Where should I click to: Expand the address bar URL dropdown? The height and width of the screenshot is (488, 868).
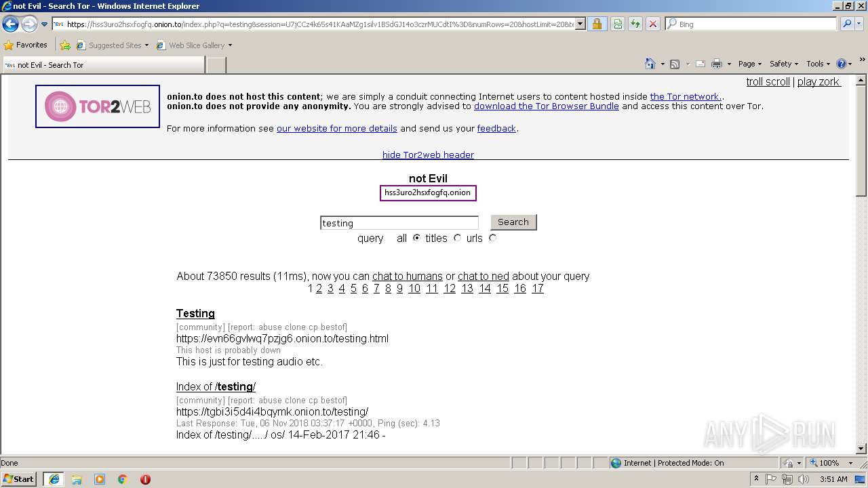coord(580,24)
